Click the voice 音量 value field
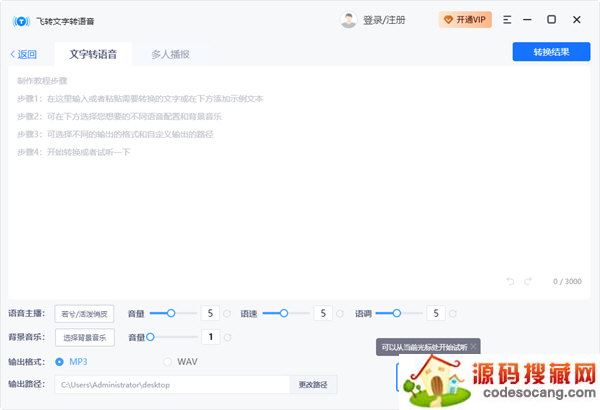 pos(210,313)
